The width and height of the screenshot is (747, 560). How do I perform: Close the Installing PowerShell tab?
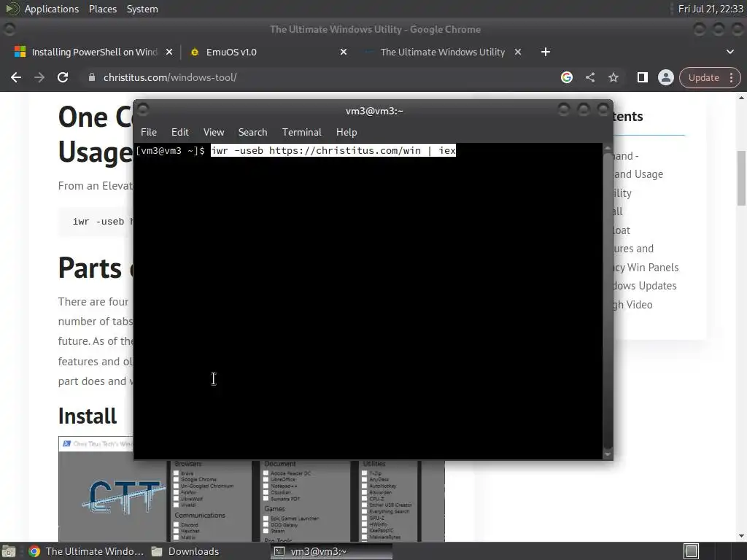tap(169, 52)
